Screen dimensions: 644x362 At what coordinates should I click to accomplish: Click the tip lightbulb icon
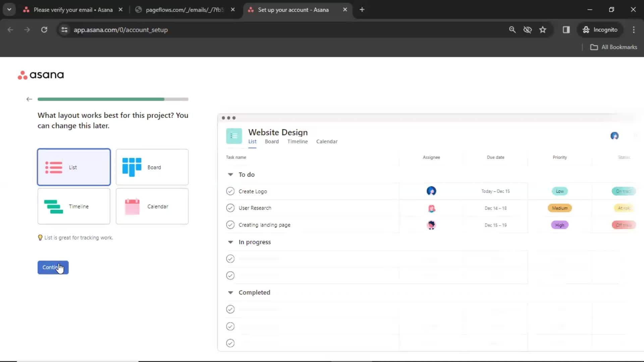point(40,237)
